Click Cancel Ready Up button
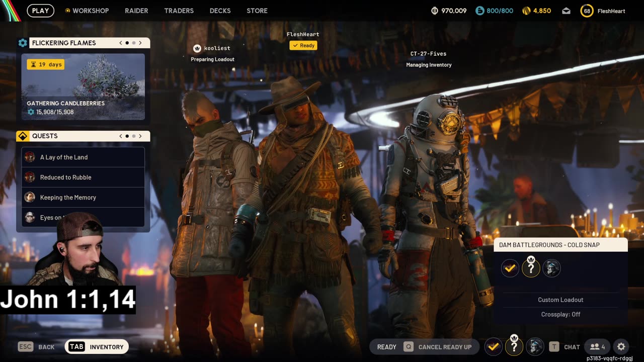Viewport: 644px width, 362px height. coord(438,346)
